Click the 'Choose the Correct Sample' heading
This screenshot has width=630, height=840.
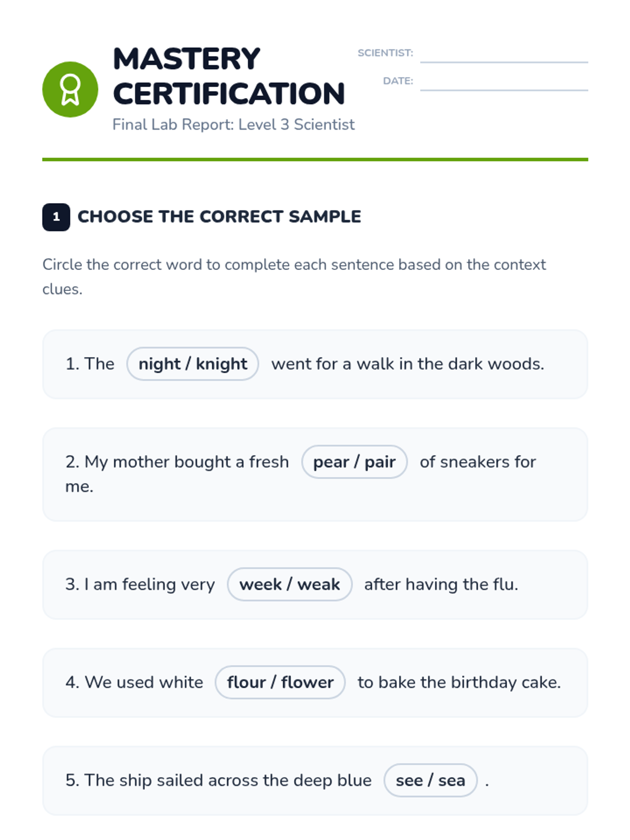(219, 217)
